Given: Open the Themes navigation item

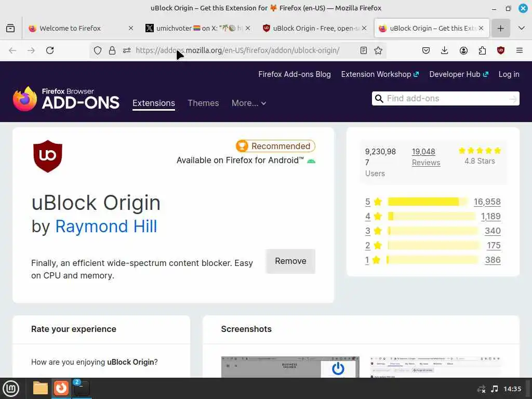Looking at the screenshot, I should 203,103.
